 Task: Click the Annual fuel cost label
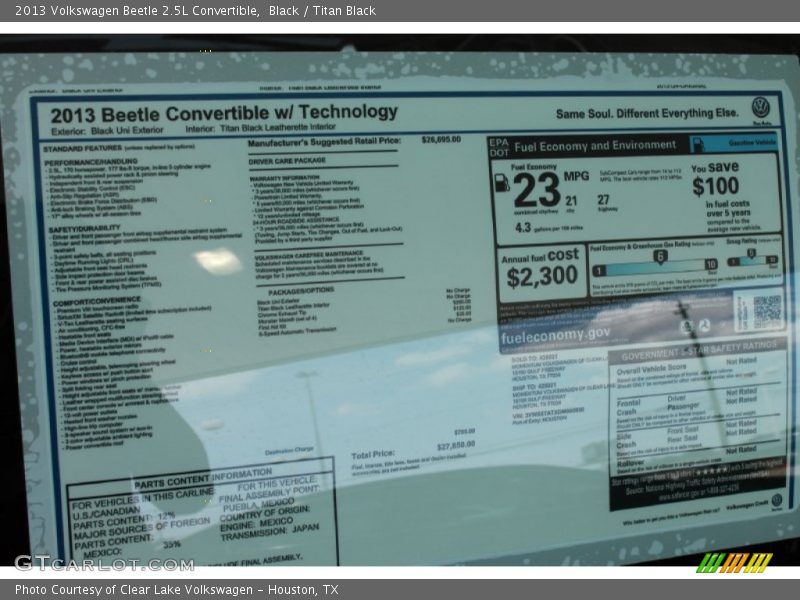[x=540, y=255]
